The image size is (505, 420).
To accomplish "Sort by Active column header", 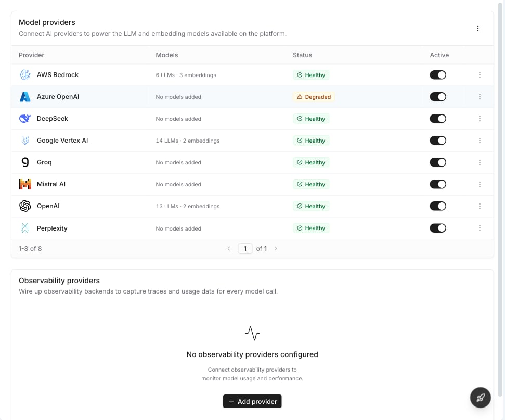I will [x=439, y=55].
